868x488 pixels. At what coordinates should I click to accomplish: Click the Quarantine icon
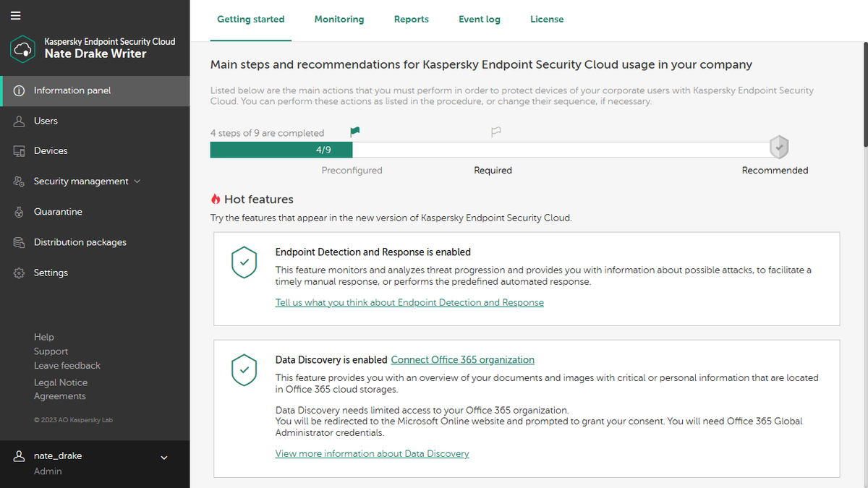pyautogui.click(x=20, y=211)
